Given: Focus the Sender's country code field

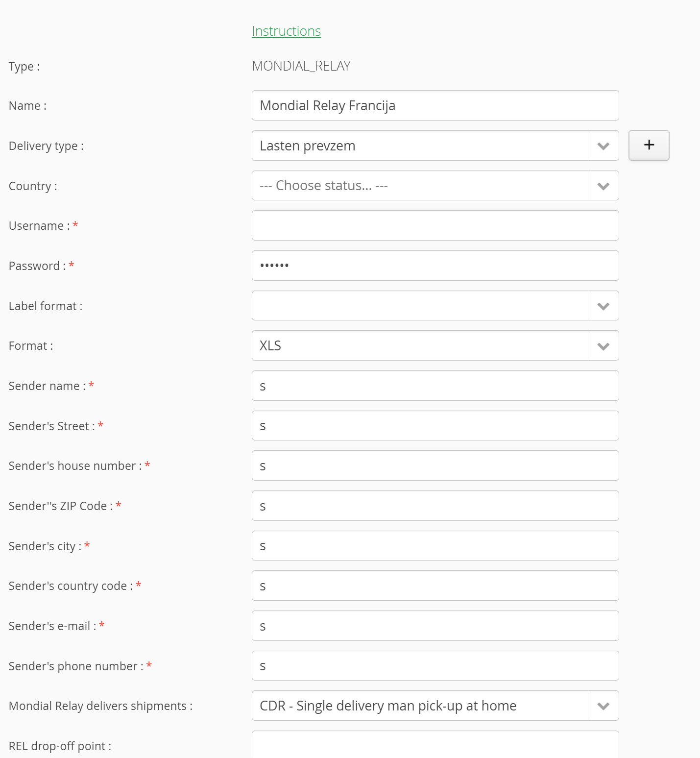Looking at the screenshot, I should coord(435,586).
